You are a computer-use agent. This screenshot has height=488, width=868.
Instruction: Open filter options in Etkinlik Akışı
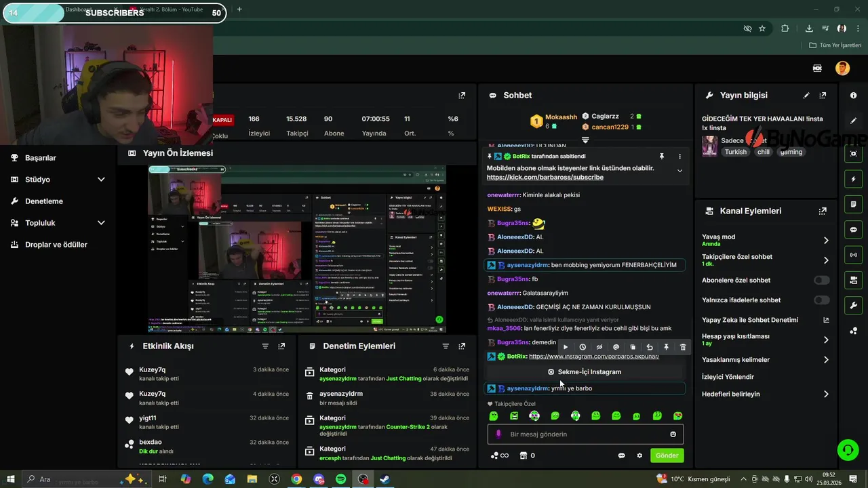click(x=265, y=346)
